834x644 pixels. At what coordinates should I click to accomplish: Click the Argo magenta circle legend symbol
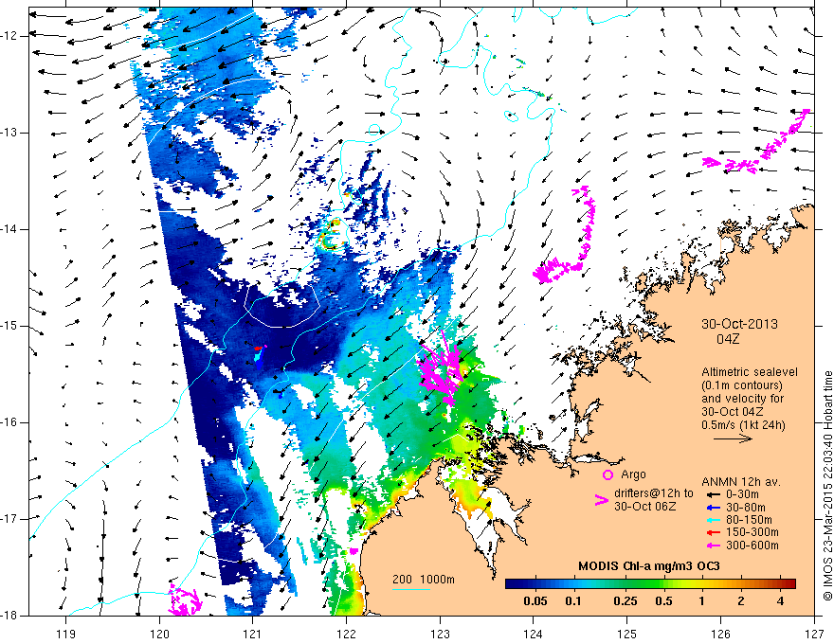point(607,474)
